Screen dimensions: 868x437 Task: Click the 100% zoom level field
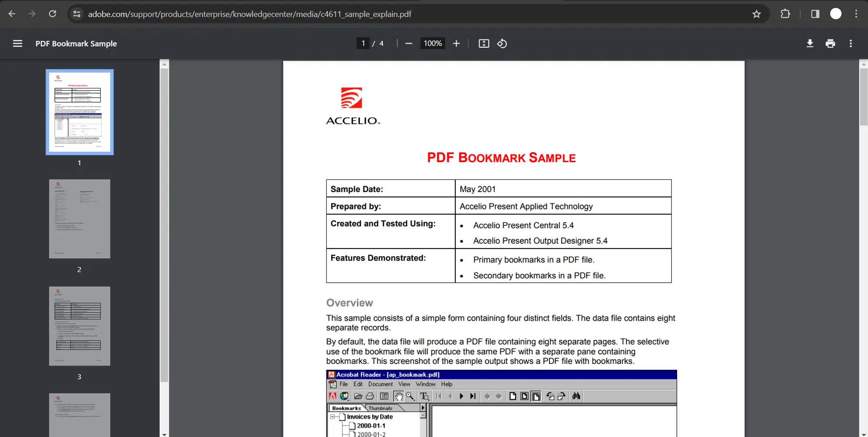[x=433, y=43]
